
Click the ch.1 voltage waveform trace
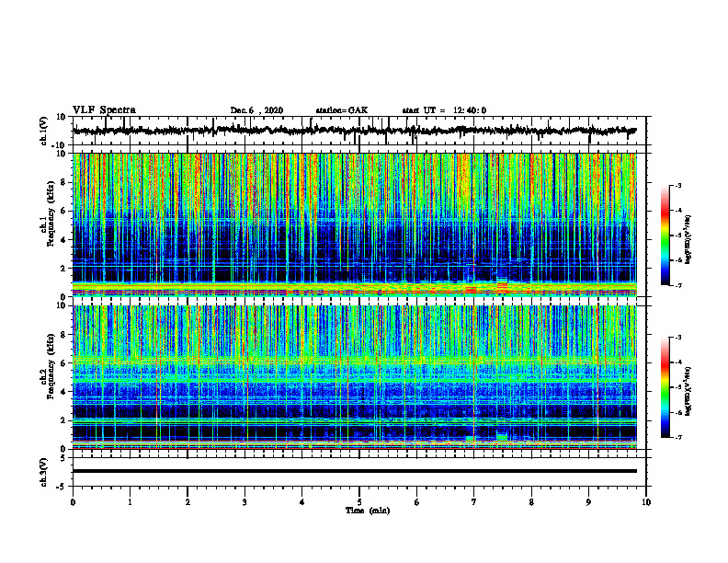click(354, 131)
